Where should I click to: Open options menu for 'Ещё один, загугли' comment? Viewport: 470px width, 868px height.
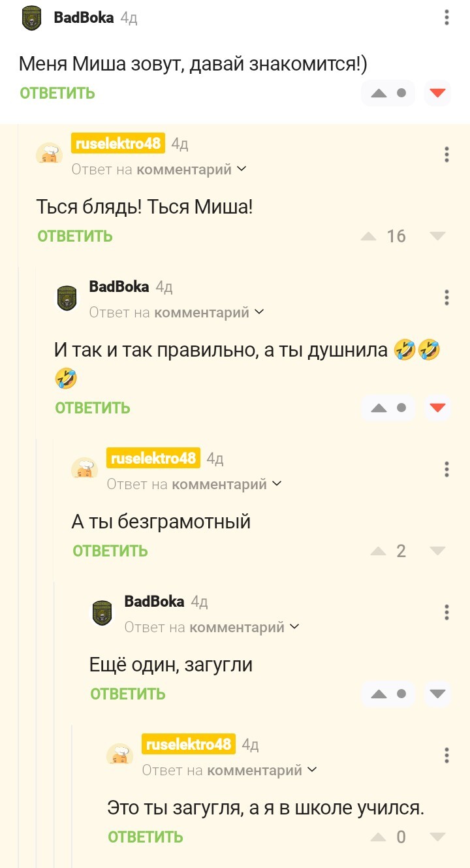click(446, 613)
